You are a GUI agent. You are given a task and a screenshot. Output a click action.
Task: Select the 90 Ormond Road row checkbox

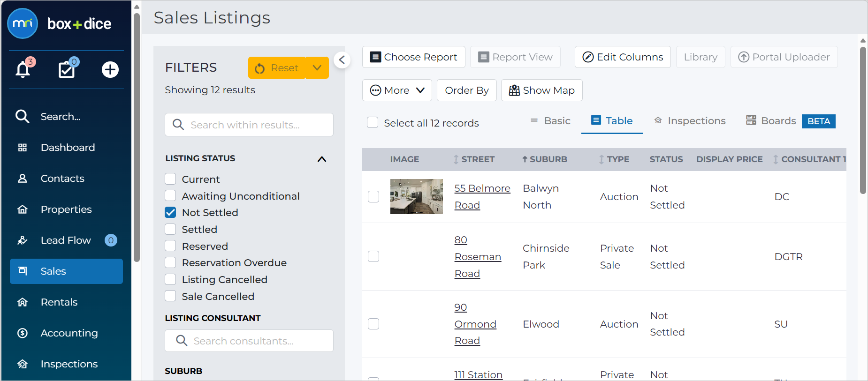[x=373, y=324]
